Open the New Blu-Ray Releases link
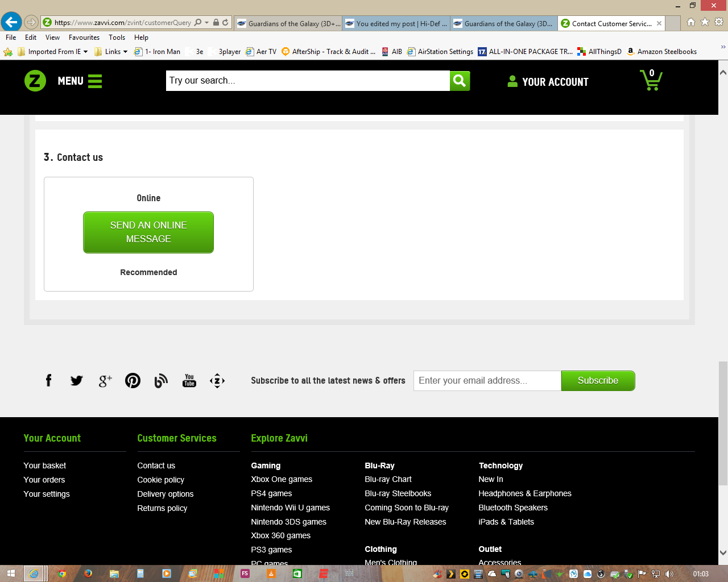This screenshot has width=728, height=582. [406, 522]
